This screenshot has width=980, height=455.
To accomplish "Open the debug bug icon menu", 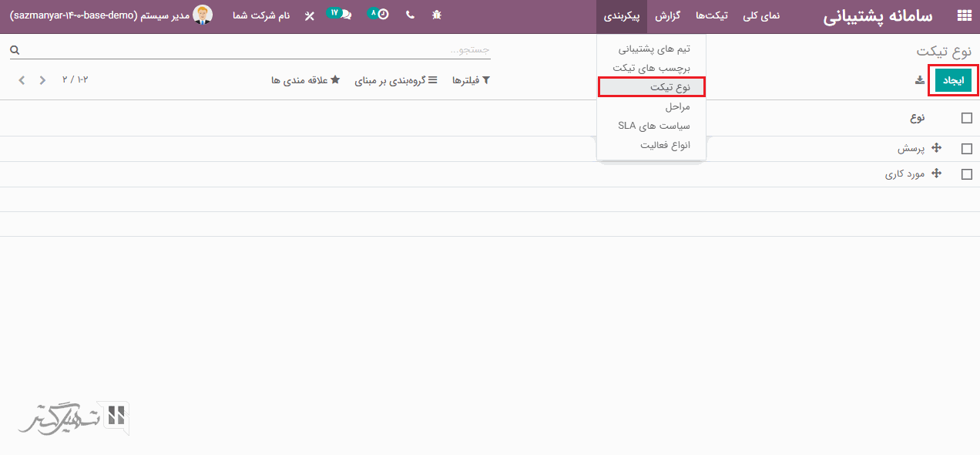I will (x=437, y=15).
